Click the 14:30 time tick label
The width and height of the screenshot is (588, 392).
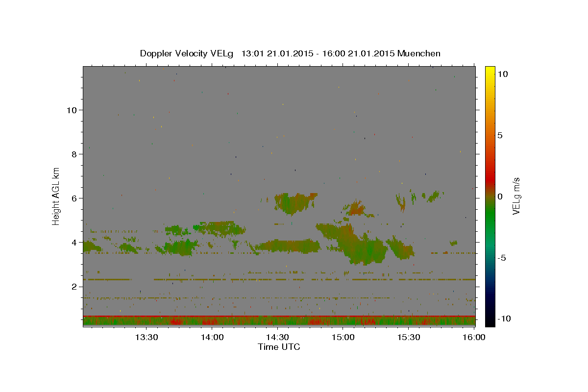click(277, 337)
